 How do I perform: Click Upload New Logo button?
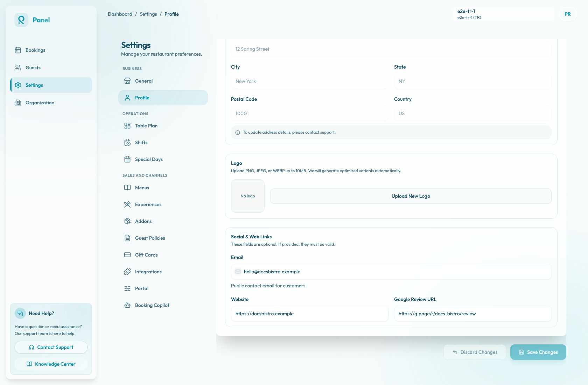pyautogui.click(x=411, y=196)
